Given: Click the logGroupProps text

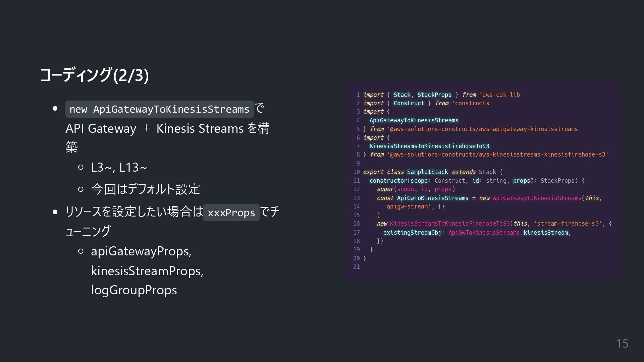Looking at the screenshot, I should 134,290.
